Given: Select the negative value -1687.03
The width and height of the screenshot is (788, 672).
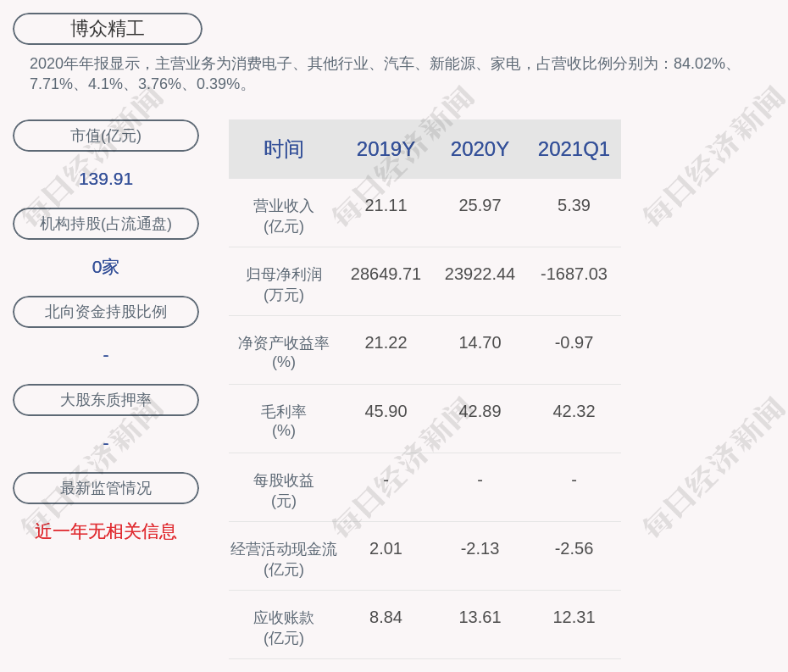Looking at the screenshot, I should 574,274.
